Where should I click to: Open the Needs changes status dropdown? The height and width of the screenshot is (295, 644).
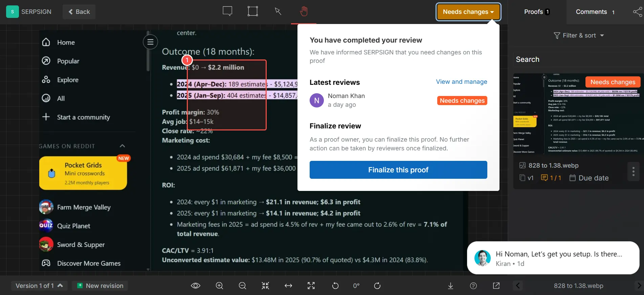pyautogui.click(x=468, y=12)
